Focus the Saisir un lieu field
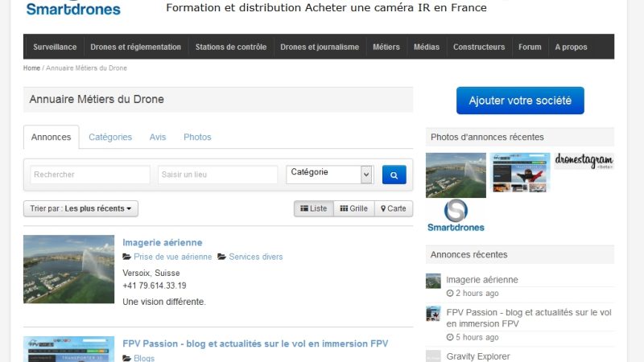 pyautogui.click(x=217, y=175)
